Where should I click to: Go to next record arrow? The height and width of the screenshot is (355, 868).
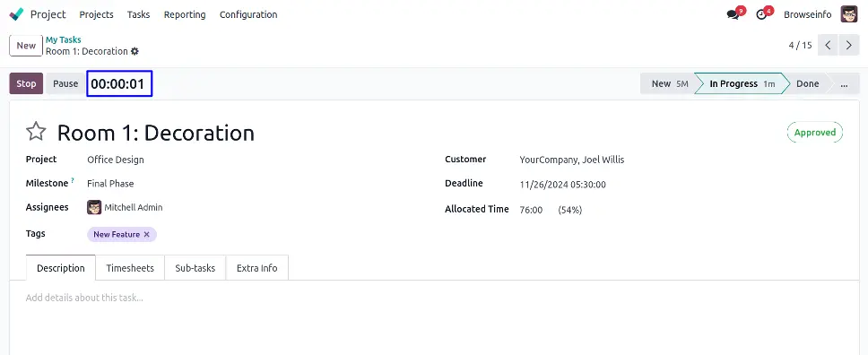pyautogui.click(x=848, y=46)
